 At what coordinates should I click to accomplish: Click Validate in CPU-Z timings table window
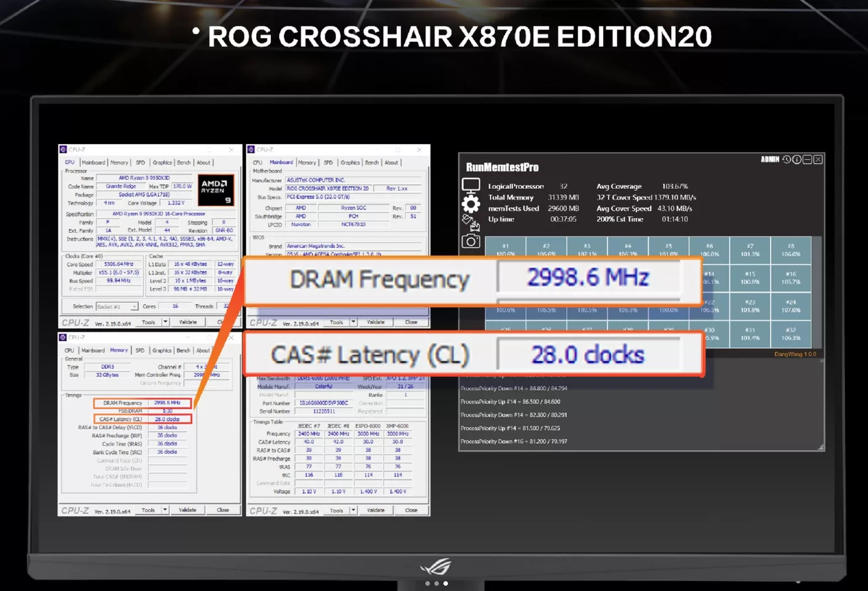(x=376, y=510)
